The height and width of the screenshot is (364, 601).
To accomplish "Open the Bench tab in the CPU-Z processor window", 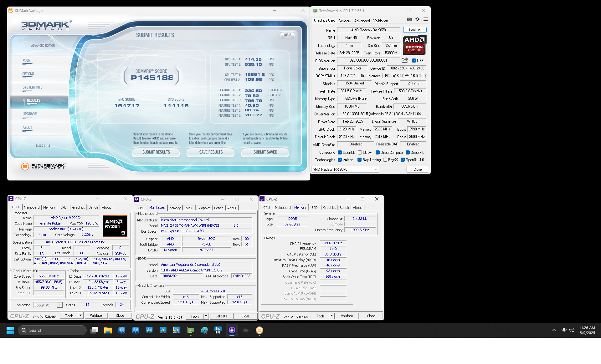I will pos(93,207).
